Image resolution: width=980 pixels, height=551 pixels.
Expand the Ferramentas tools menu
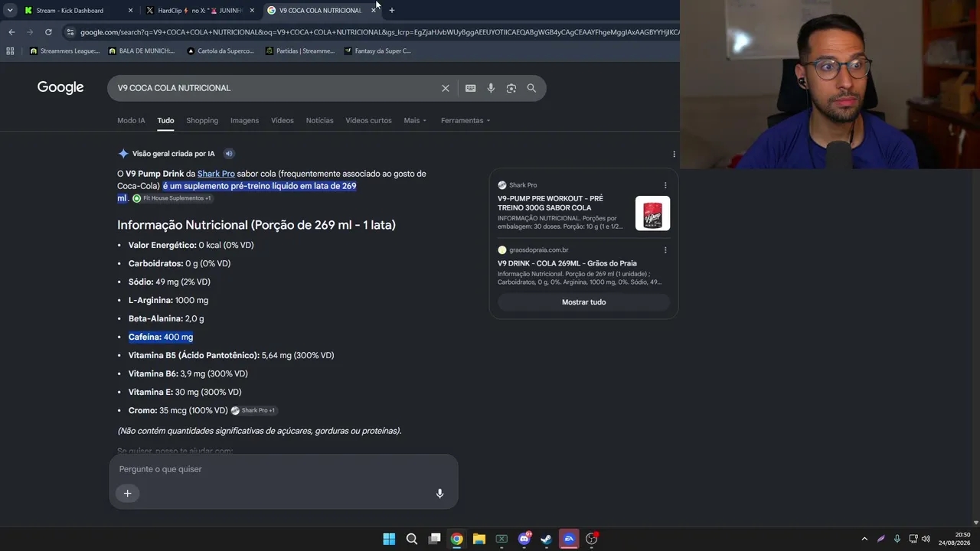tap(465, 121)
